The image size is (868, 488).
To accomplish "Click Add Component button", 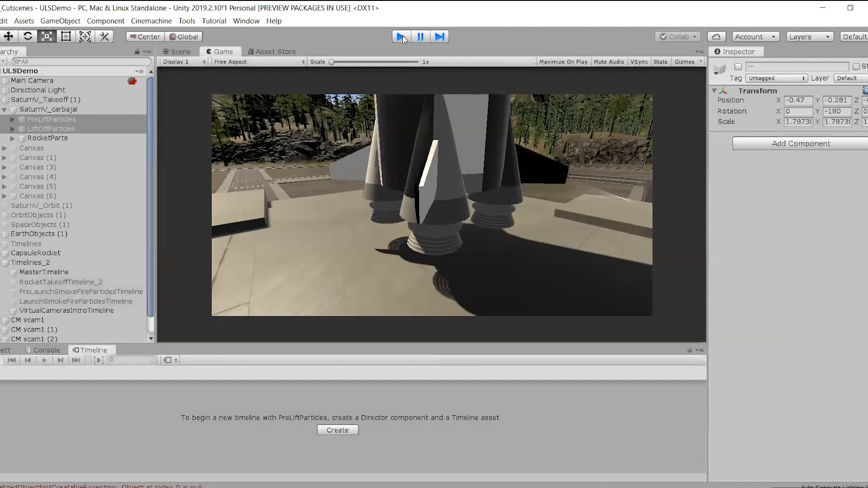I will (x=800, y=144).
